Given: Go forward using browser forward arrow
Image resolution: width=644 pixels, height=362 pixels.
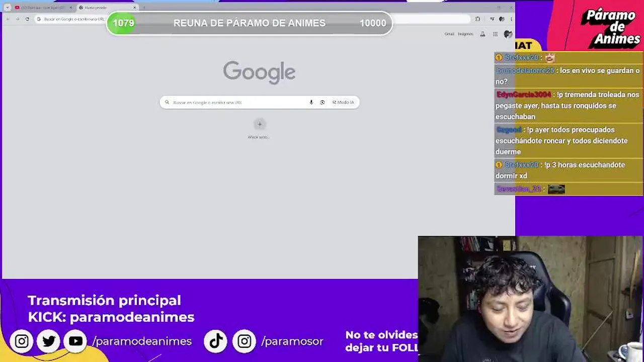Looking at the screenshot, I should click(18, 19).
